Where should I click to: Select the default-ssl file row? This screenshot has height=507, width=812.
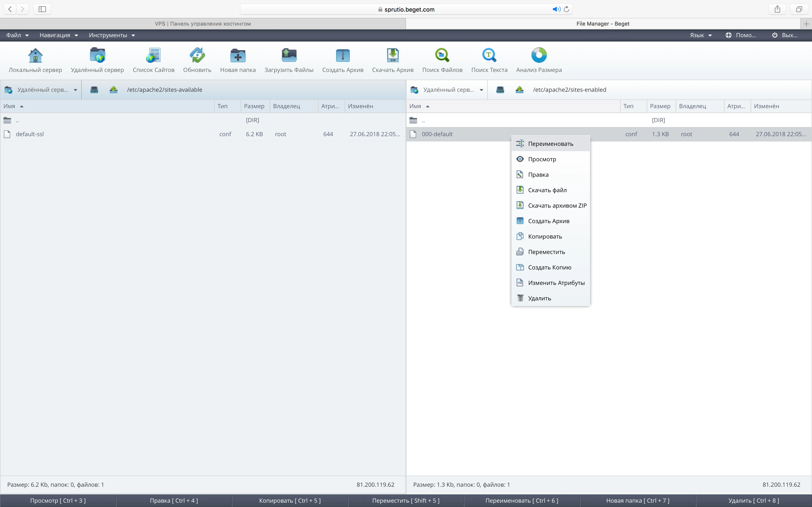pos(30,134)
